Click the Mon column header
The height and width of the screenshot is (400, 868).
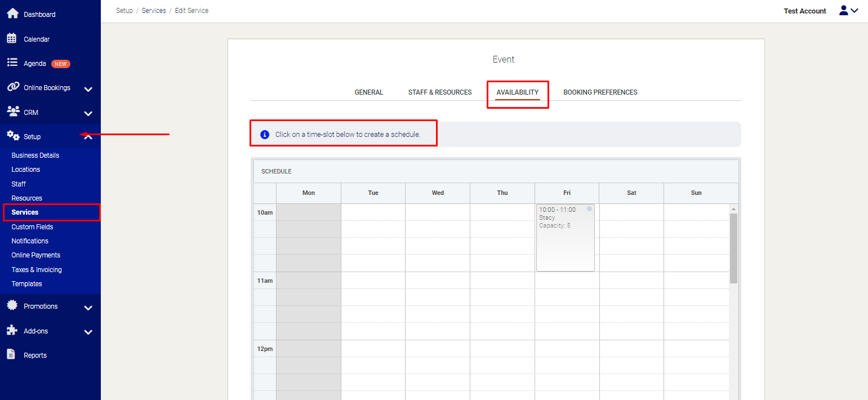coord(309,193)
